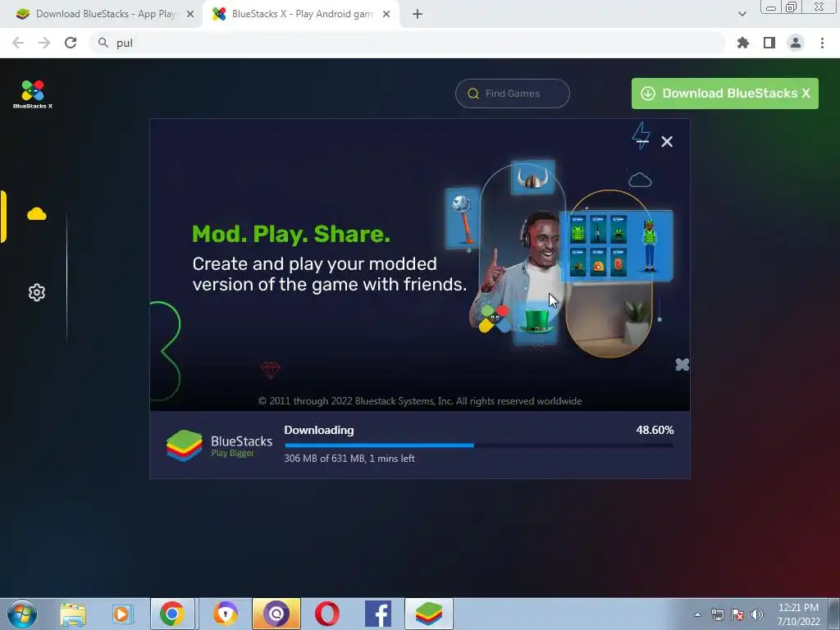Open Chrome three-dot menu
The image size is (840, 630).
click(x=822, y=43)
